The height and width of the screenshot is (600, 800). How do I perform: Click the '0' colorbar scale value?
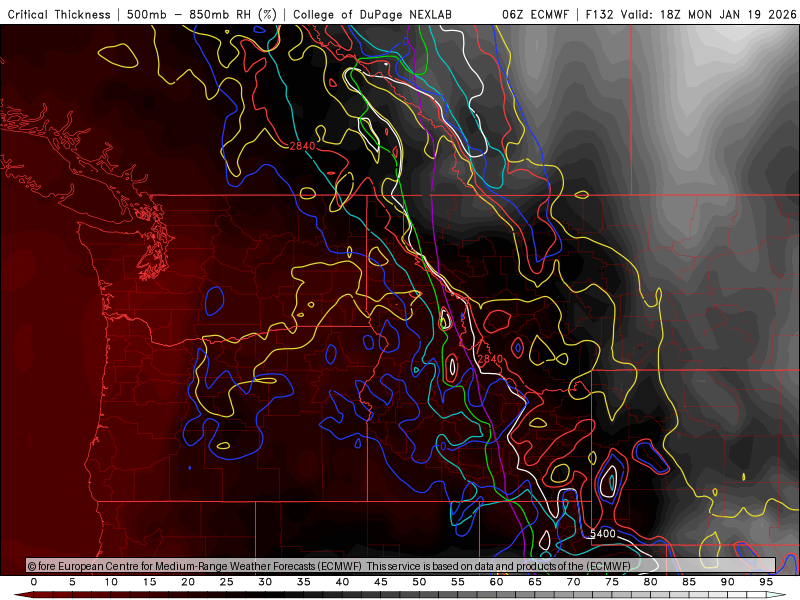pyautogui.click(x=34, y=582)
